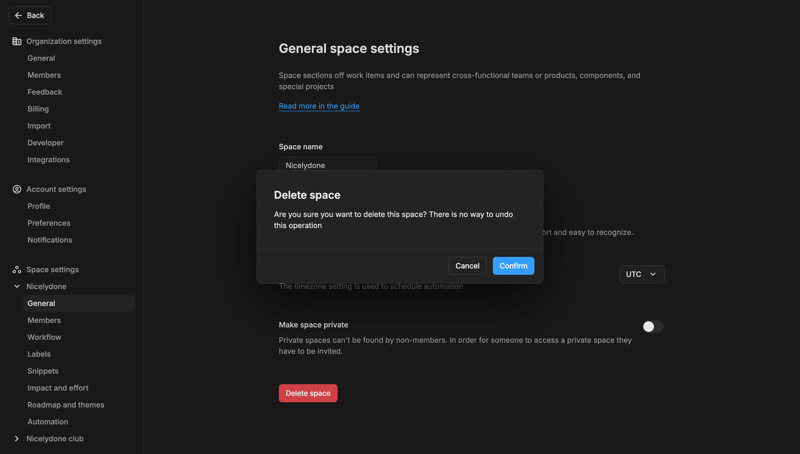Go to Labels settings

(x=39, y=354)
